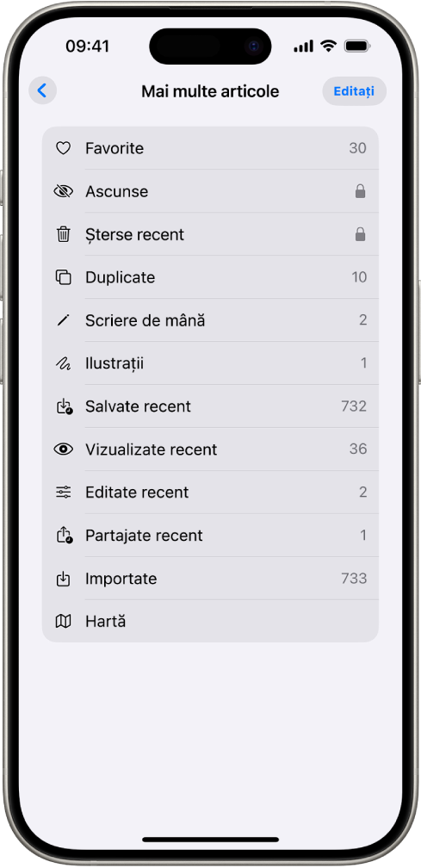Tap the pencil icon for Scriere de mână
The height and width of the screenshot is (868, 421).
point(64,320)
